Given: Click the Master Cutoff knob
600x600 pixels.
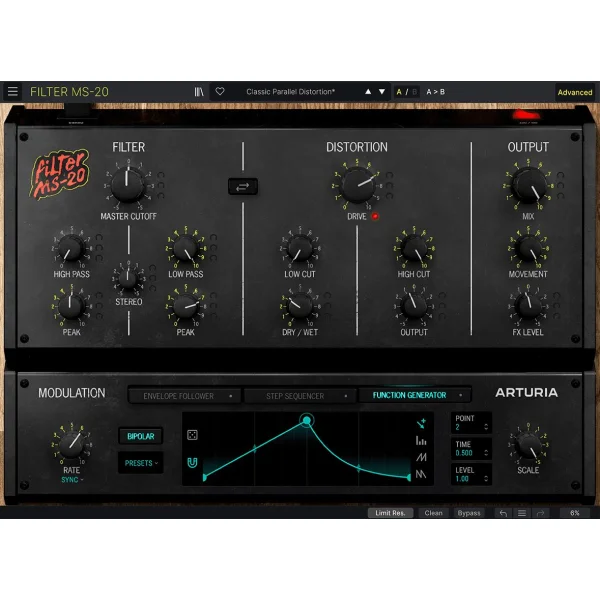Looking at the screenshot, I should coord(128,185).
